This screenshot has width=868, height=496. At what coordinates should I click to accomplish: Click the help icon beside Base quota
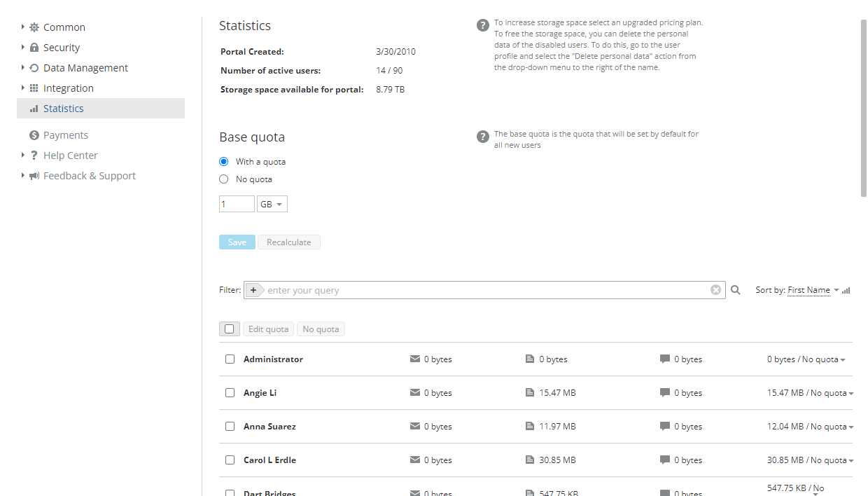pos(482,136)
